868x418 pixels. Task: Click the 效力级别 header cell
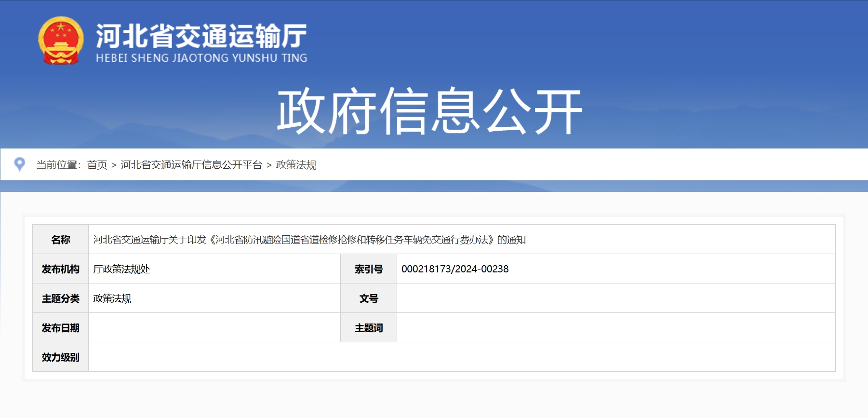[61, 357]
